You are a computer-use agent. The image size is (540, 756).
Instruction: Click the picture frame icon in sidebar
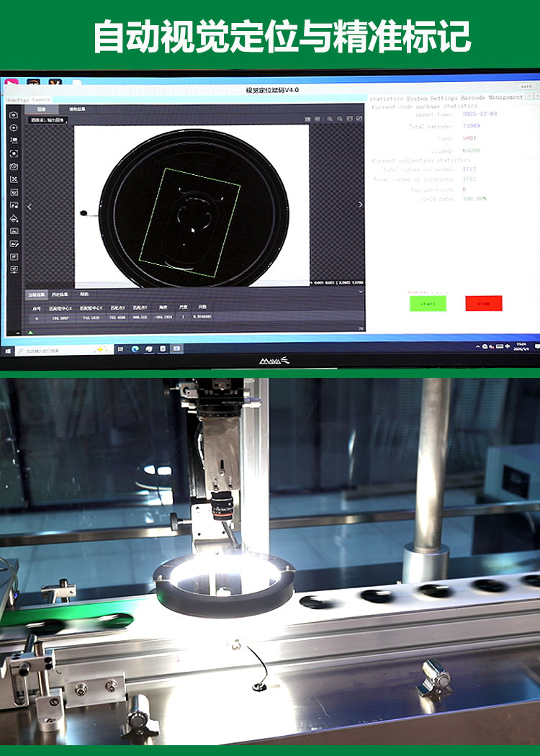click(14, 231)
